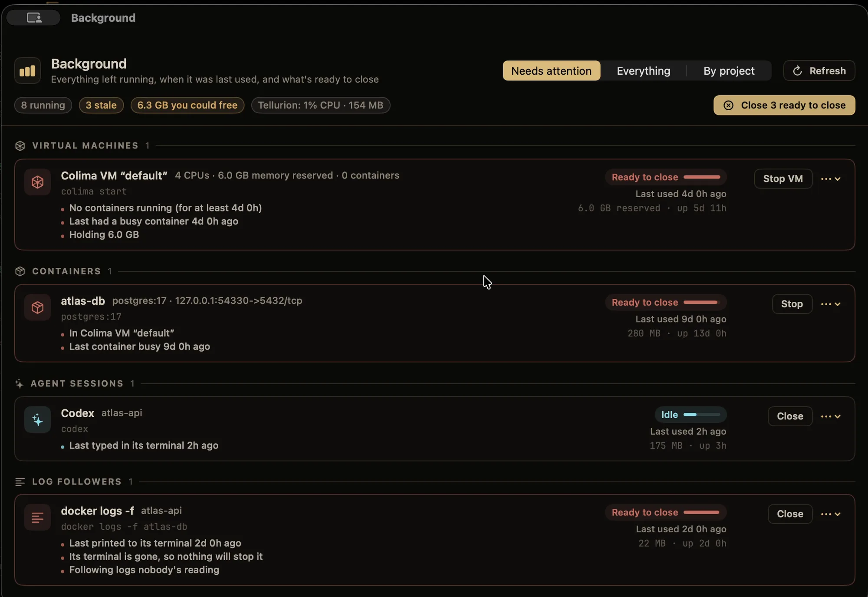
Task: Click the 6.3 GB you could free pill
Action: tap(187, 106)
